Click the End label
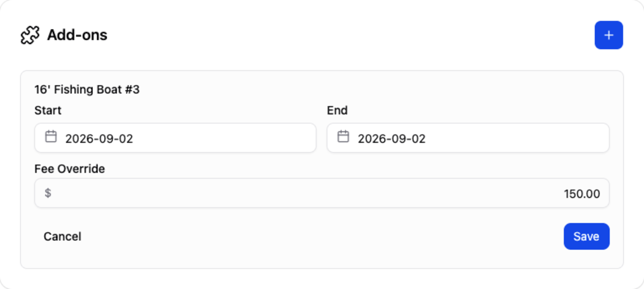This screenshot has height=289, width=644. pyautogui.click(x=337, y=110)
